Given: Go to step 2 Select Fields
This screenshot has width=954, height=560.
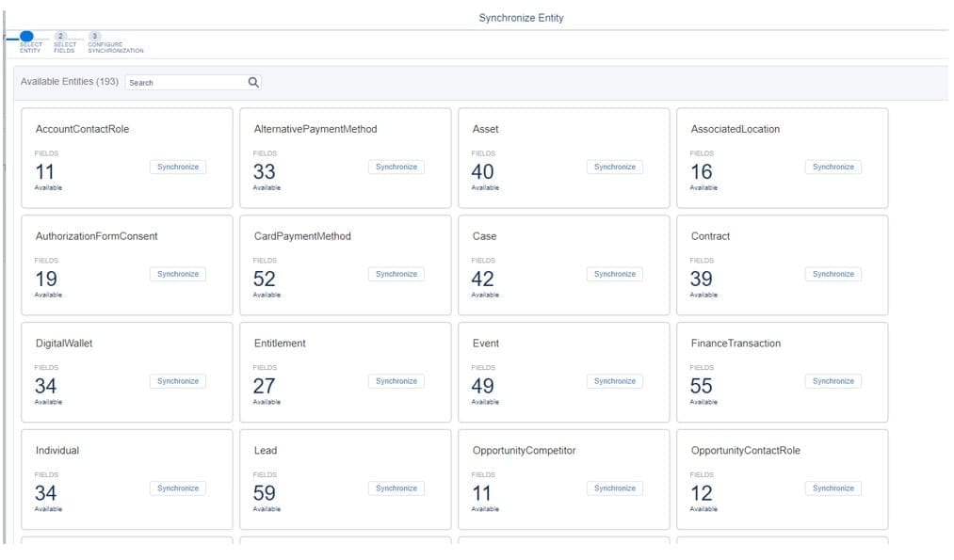Looking at the screenshot, I should click(x=61, y=37).
